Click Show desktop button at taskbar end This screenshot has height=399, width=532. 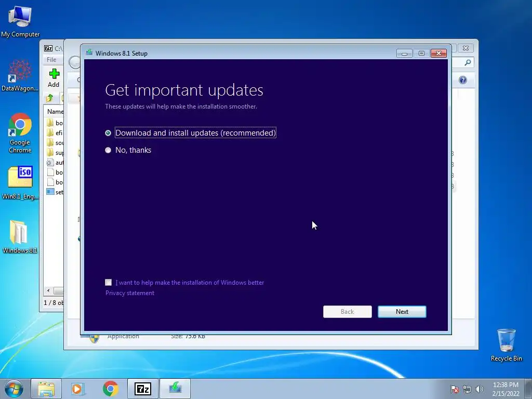(x=528, y=389)
